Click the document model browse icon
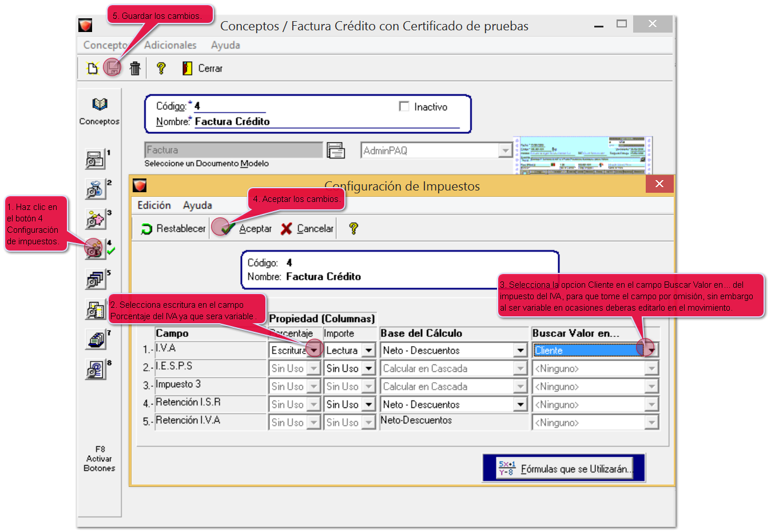771x532 pixels. click(336, 150)
